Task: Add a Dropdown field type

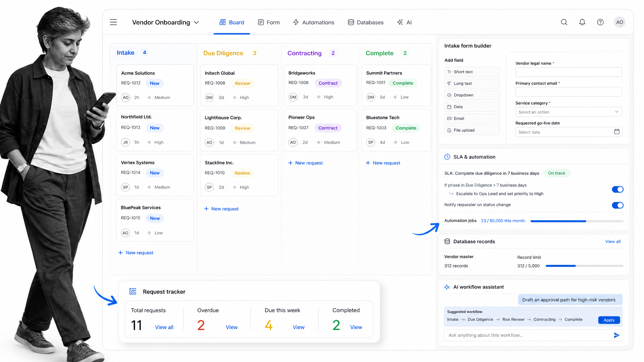Action: 472,95
